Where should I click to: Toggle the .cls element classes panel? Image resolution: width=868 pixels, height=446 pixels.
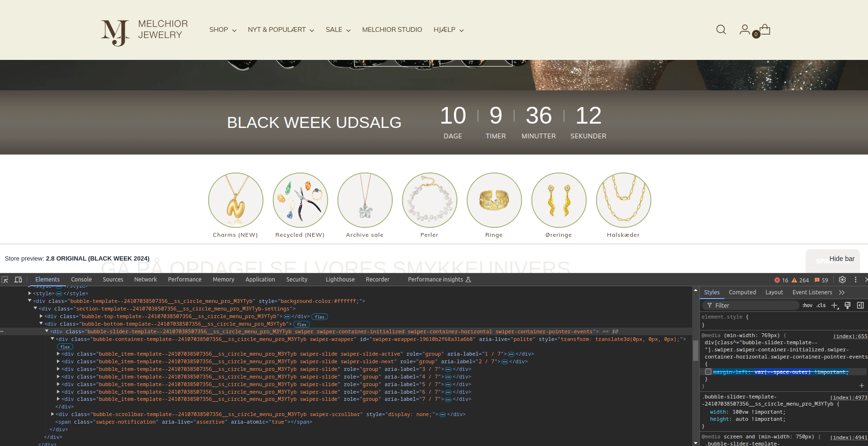coord(821,305)
